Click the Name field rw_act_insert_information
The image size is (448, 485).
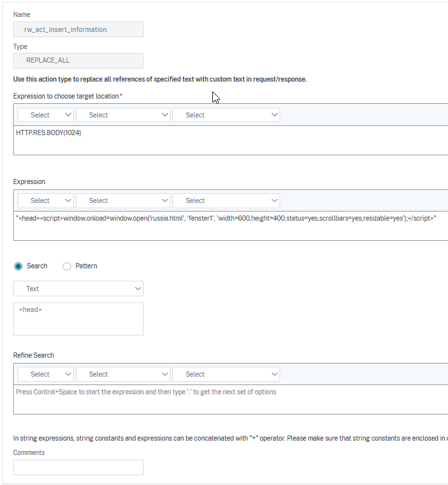78,29
